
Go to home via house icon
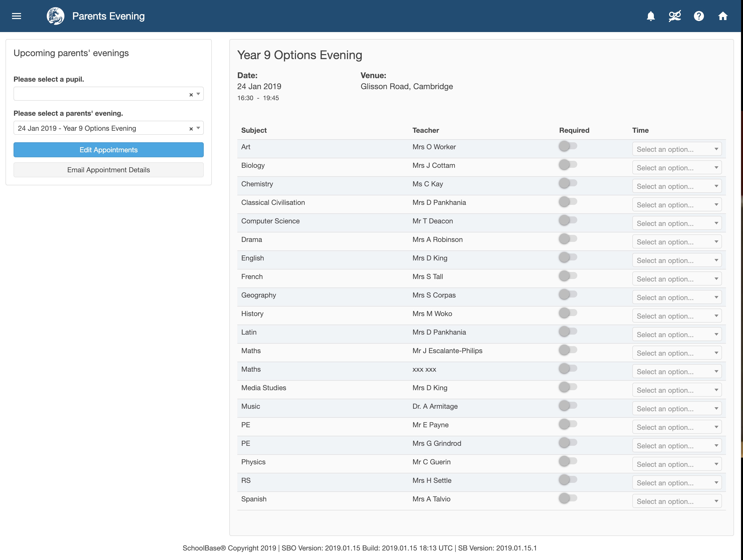coord(722,16)
